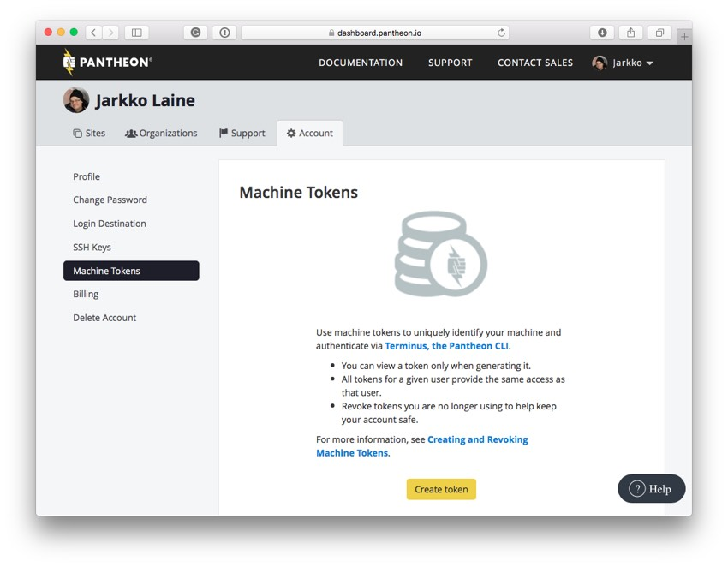
Task: Go back with Safari back arrow
Action: (94, 33)
